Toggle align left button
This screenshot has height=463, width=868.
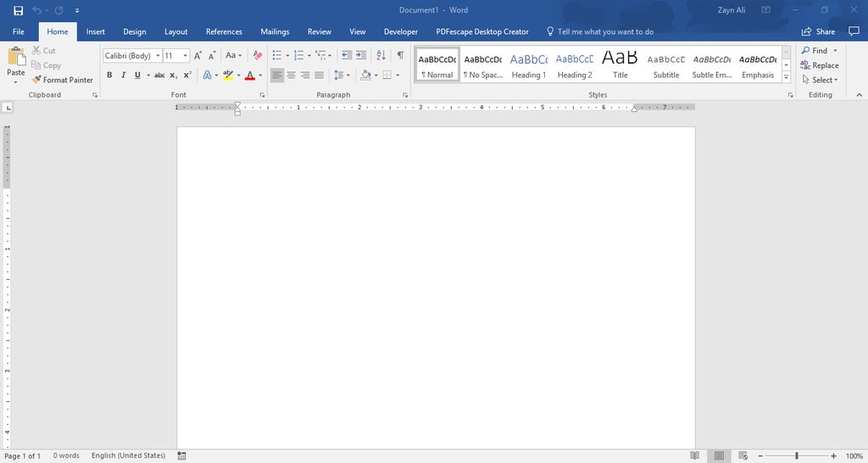277,75
